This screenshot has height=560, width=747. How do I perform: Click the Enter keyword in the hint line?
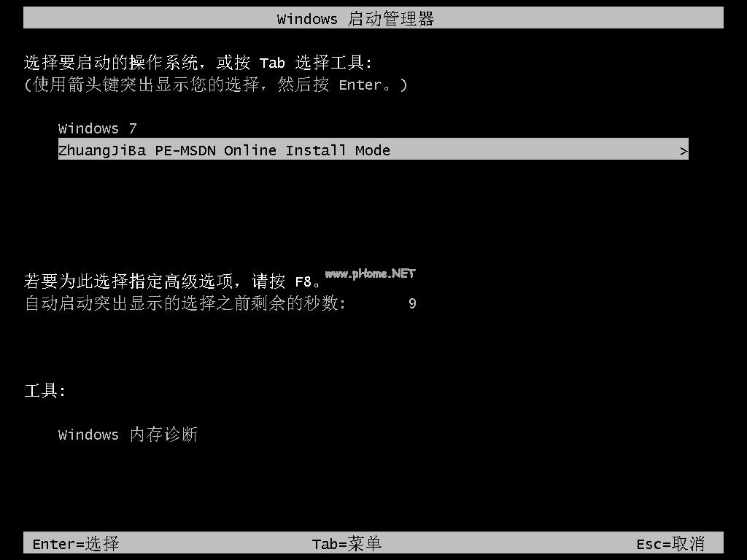360,85
